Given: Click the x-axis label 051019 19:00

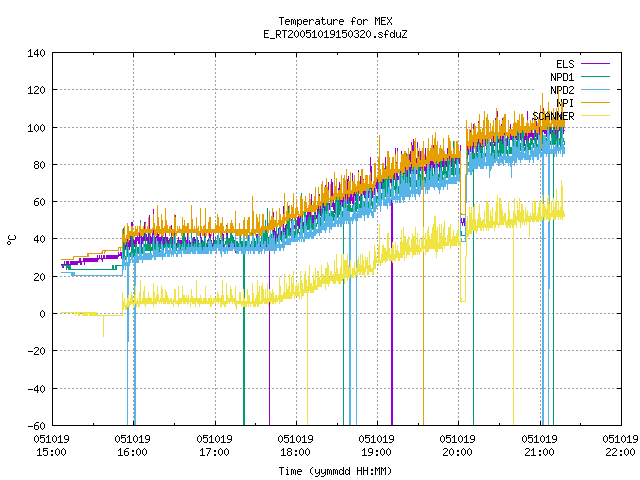Looking at the screenshot, I should [x=376, y=446].
